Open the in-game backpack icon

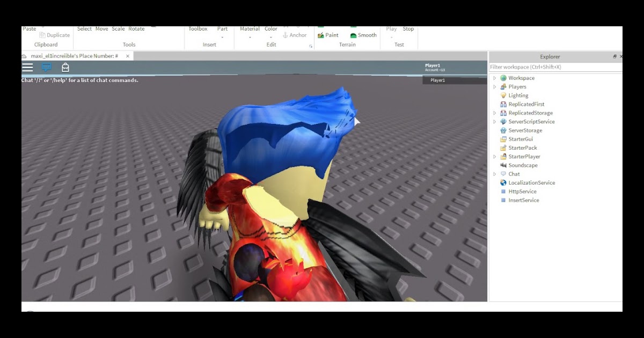(x=65, y=67)
